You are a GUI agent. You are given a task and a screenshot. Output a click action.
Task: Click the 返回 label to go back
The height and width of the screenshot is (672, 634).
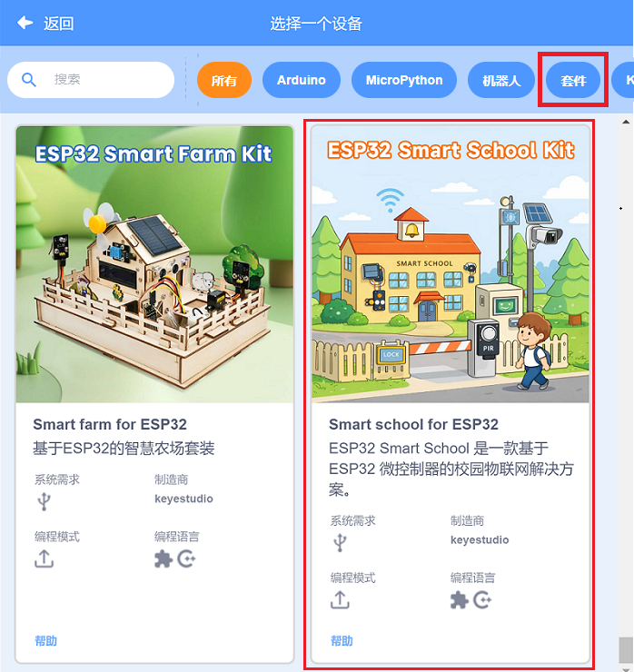58,24
